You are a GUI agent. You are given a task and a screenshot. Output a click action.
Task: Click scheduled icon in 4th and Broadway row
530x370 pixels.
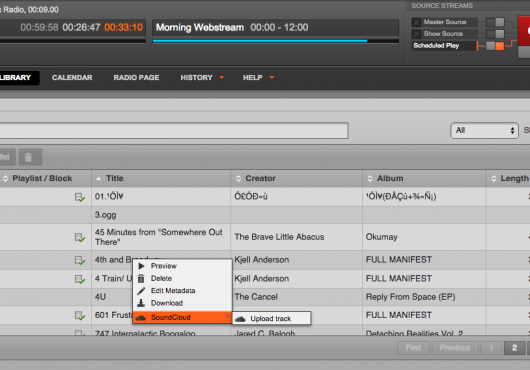[x=80, y=260]
